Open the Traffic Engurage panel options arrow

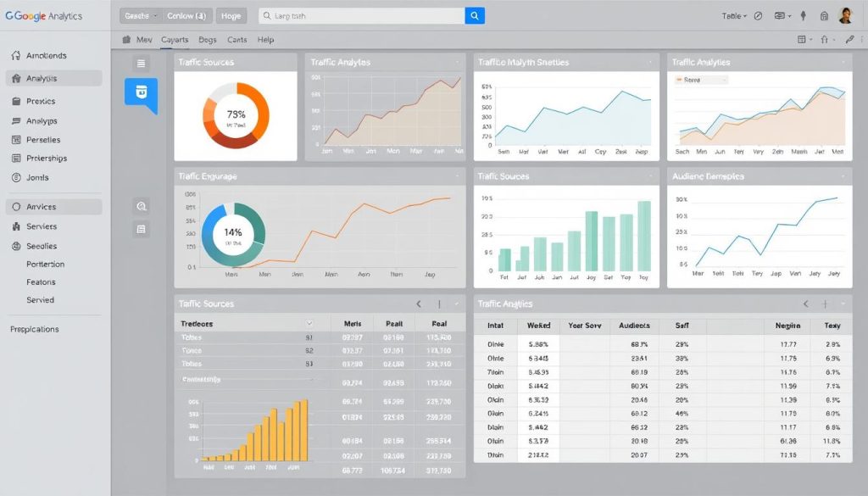457,176
